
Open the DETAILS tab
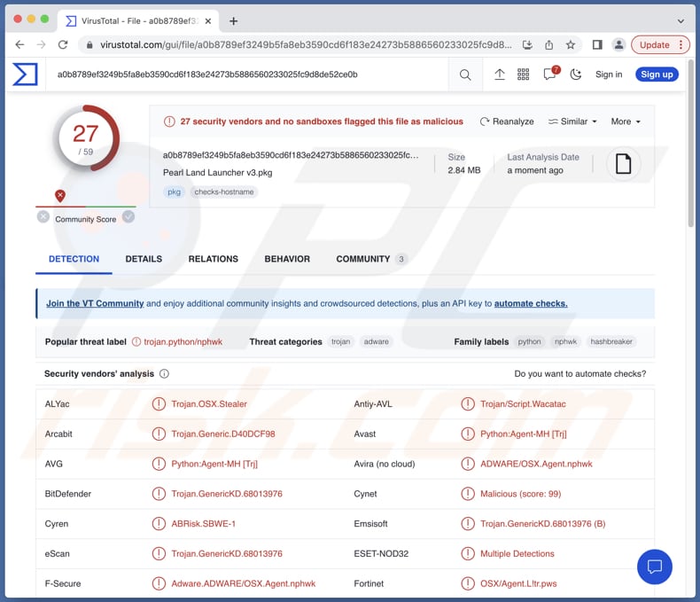pyautogui.click(x=144, y=259)
